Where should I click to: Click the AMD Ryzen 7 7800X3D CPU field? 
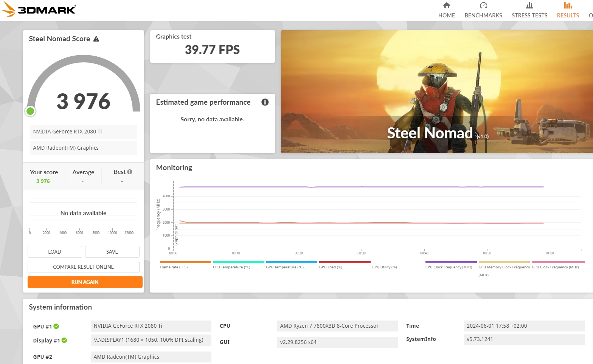pos(337,326)
